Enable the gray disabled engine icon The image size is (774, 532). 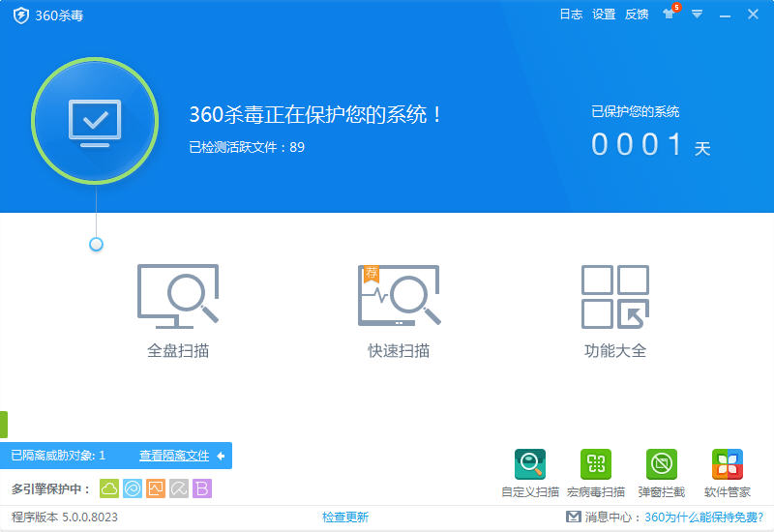pos(179,488)
